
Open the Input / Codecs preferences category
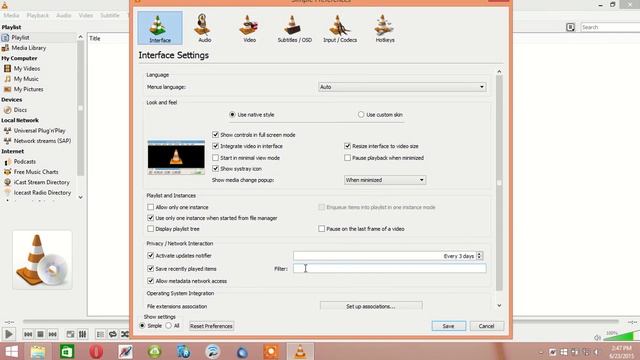340,28
